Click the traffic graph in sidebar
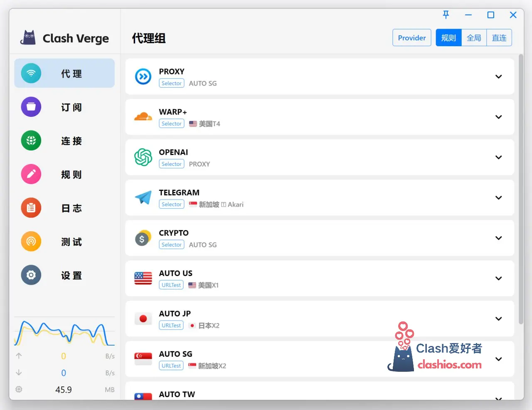This screenshot has width=532, height=410. (64, 333)
